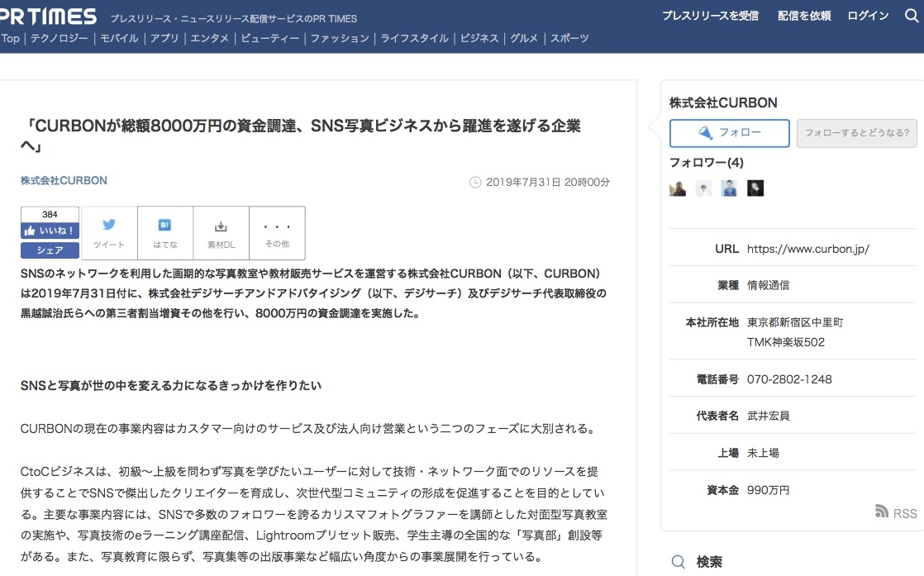Click the Facebook シェア button
The width and height of the screenshot is (924, 576).
50,250
